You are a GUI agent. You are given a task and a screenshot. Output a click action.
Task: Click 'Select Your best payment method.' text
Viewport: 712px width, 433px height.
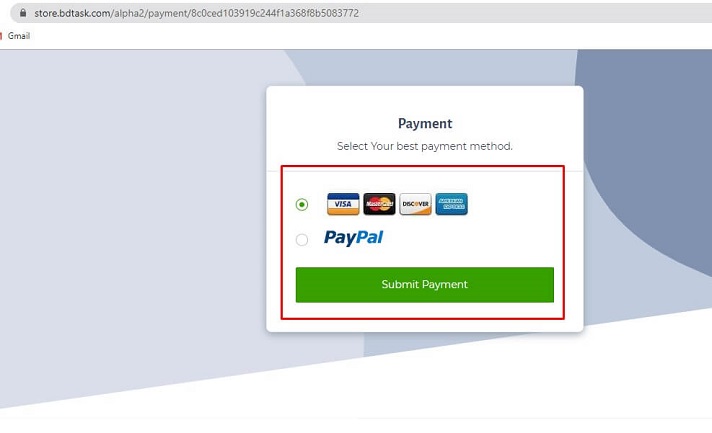[425, 146]
